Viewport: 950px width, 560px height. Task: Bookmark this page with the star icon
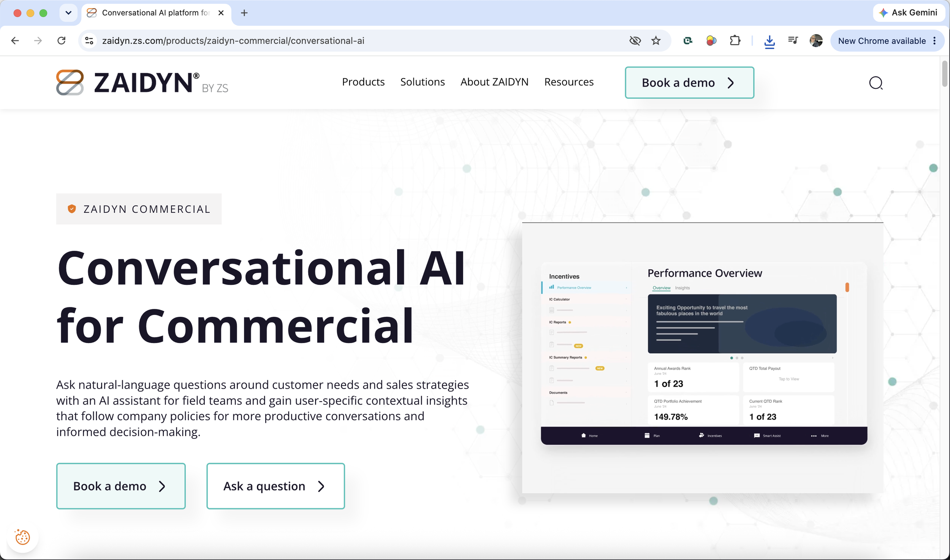(x=656, y=41)
